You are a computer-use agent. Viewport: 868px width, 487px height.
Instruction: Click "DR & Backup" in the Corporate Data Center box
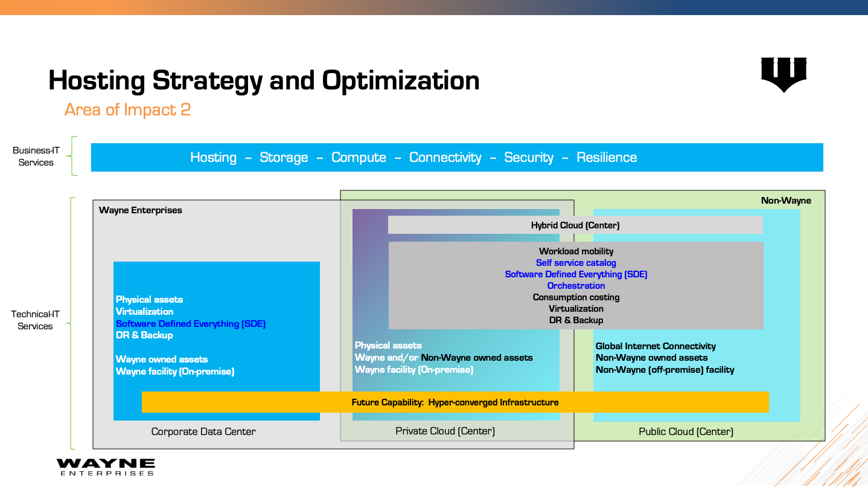pos(144,335)
